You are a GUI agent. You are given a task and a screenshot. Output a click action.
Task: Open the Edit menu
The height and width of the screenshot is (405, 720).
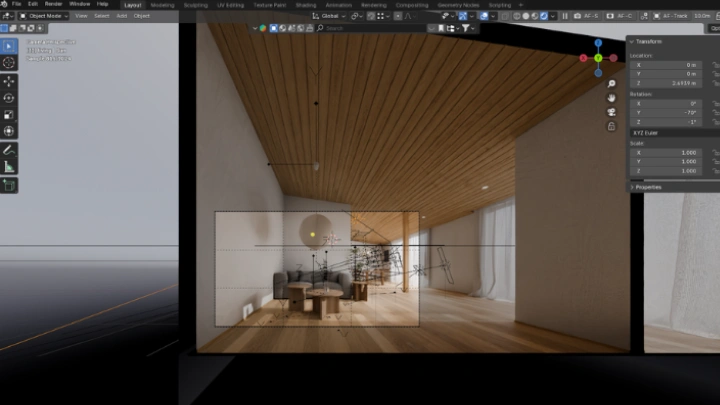click(x=33, y=4)
